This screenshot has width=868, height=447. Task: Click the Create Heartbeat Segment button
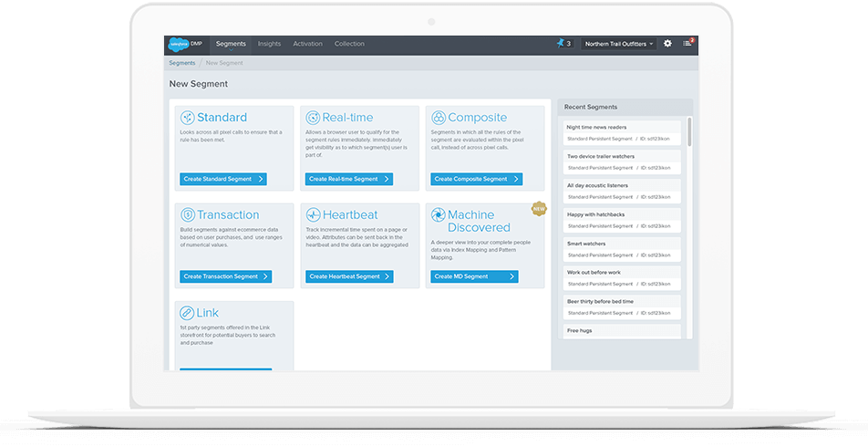click(x=349, y=276)
